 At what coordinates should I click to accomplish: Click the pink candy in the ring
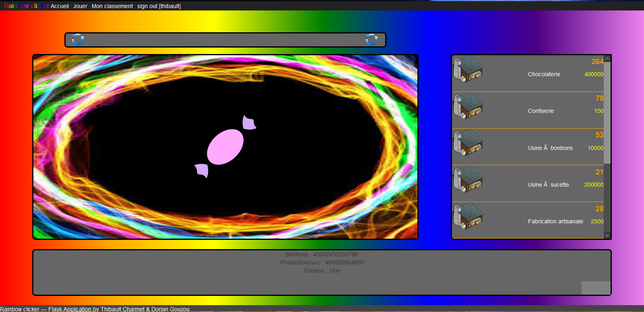[x=225, y=147]
